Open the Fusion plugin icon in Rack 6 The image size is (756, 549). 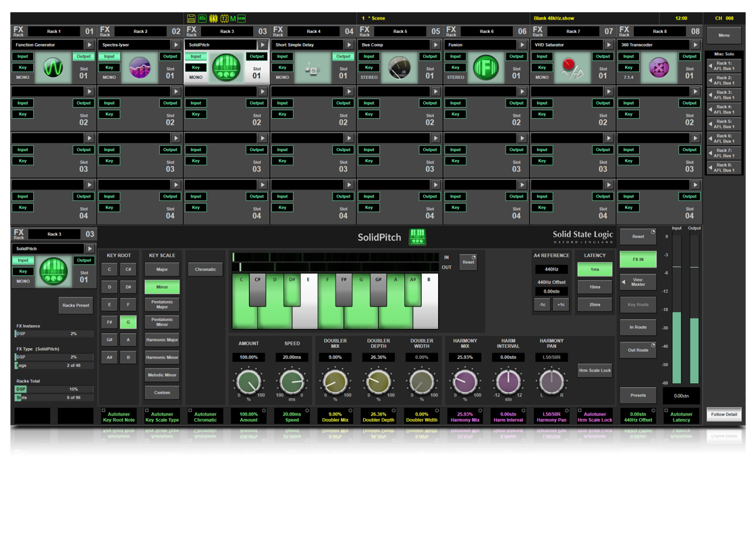coord(485,67)
